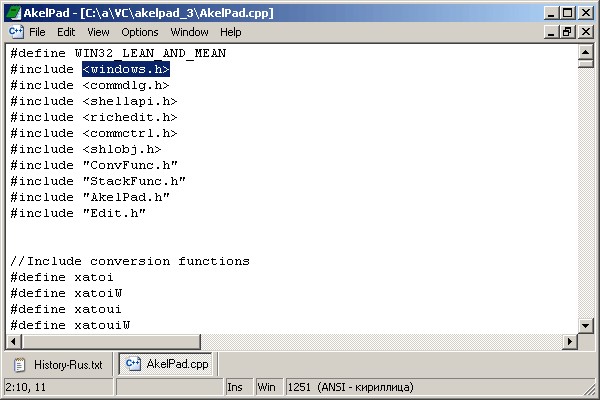Click the vertical scrollbar up arrow

tap(585, 52)
